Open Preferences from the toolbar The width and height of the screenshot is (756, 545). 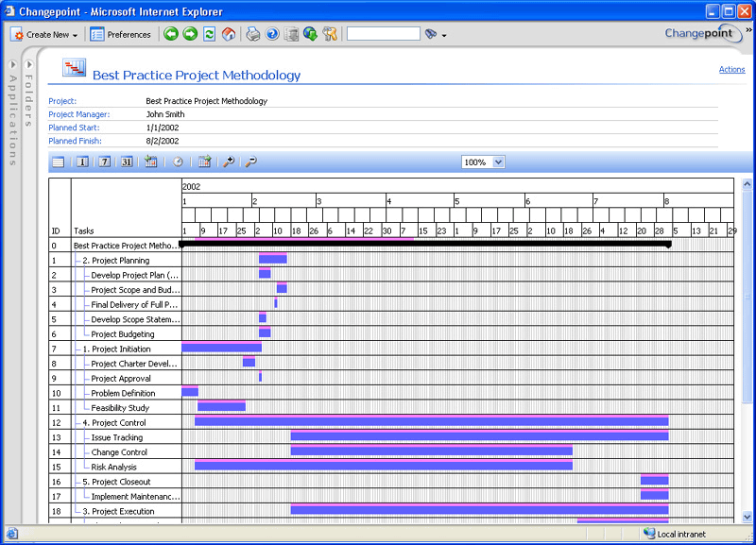[121, 35]
